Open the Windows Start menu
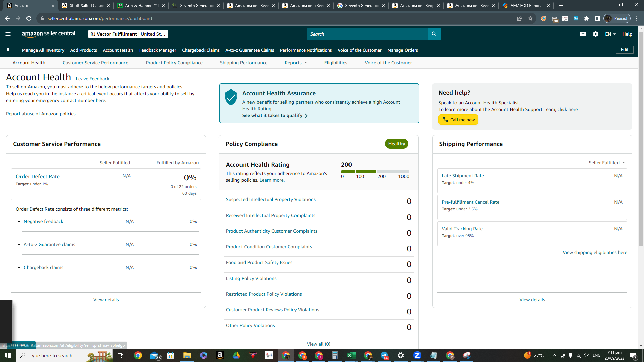644x362 pixels. pos(8,355)
